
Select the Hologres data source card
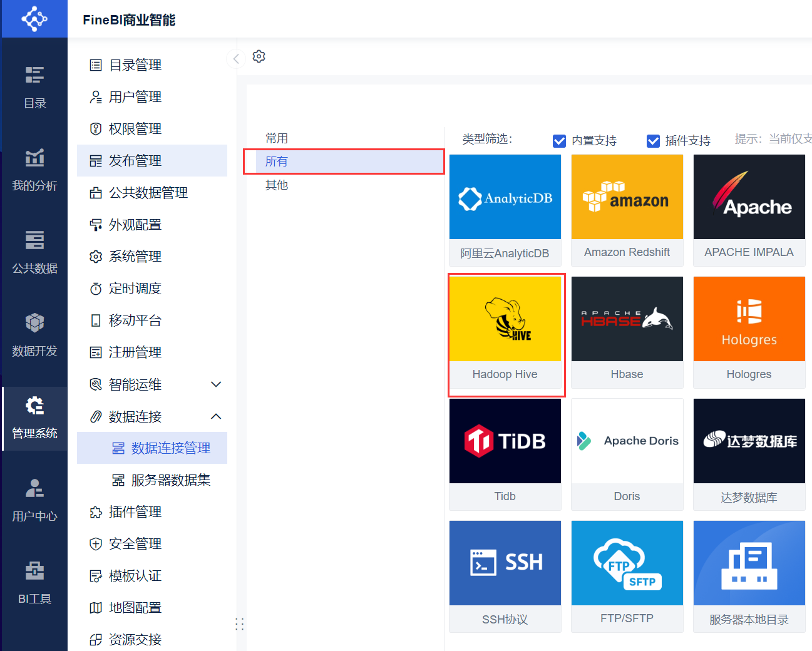(749, 332)
